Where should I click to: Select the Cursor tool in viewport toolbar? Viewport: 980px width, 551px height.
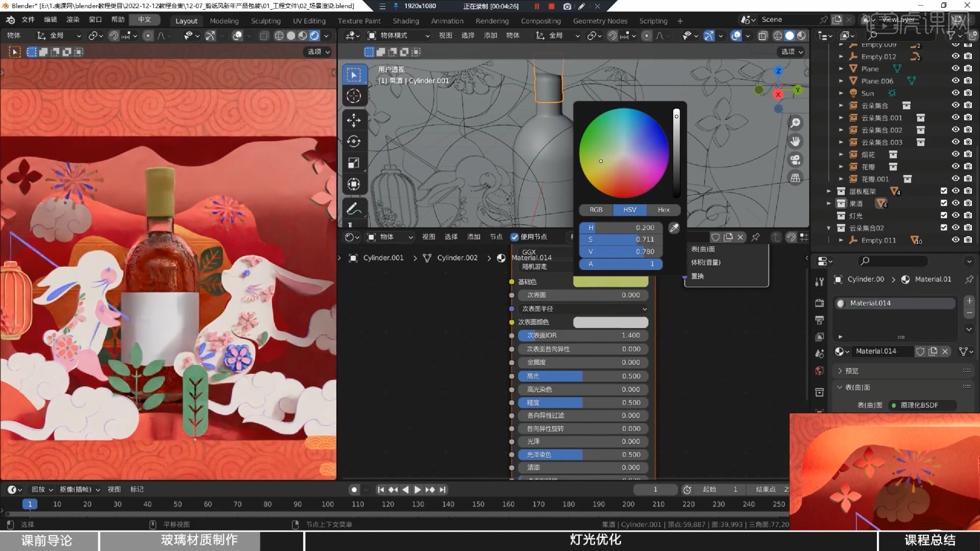point(354,96)
